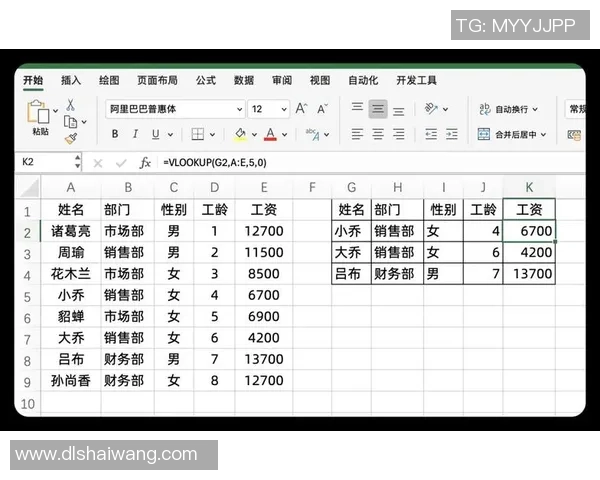
Task: Open the 页面布局 tab
Action: pos(157,80)
